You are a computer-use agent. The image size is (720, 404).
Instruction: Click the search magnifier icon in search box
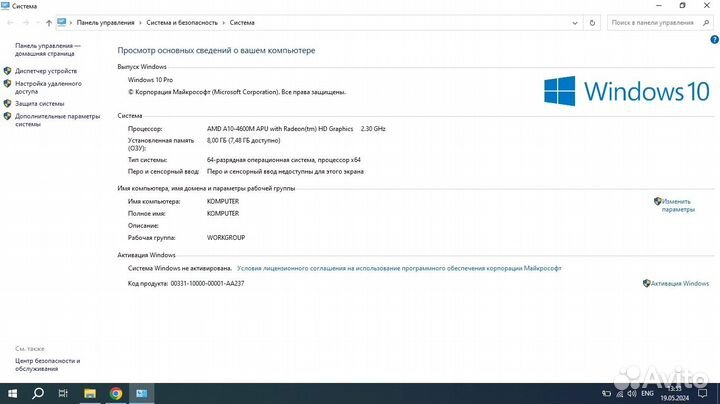click(706, 22)
